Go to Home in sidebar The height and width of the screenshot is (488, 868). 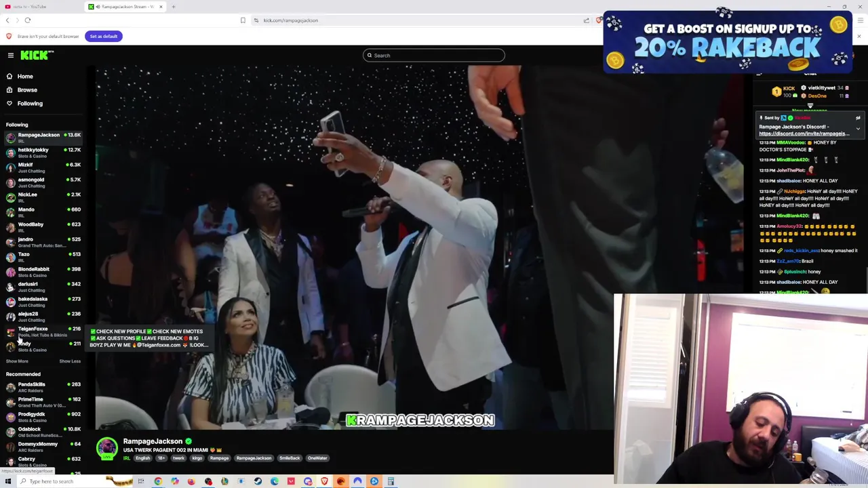coord(25,77)
